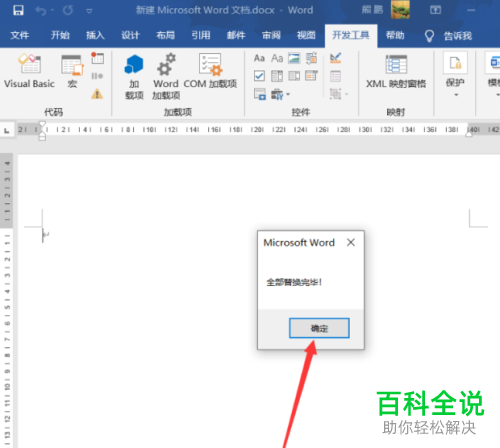The width and height of the screenshot is (500, 448).
Task: Click the 确定 button in the dialog
Action: (x=319, y=328)
